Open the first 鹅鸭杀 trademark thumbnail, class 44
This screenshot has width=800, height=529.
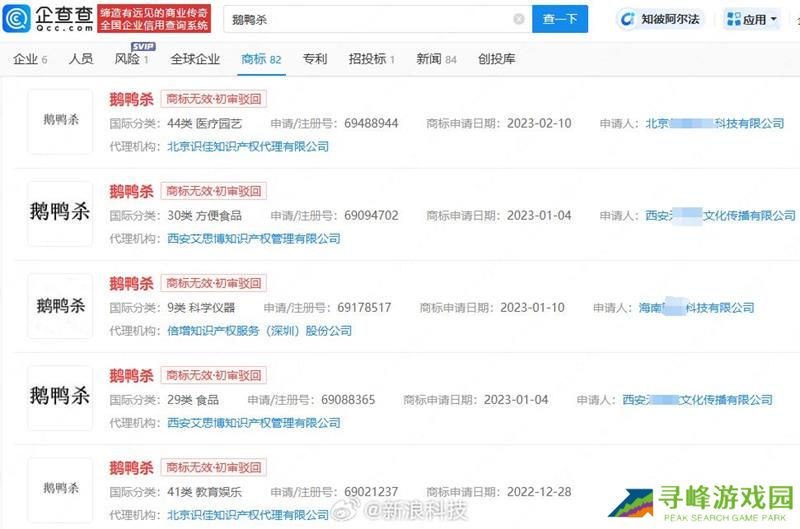[60, 121]
